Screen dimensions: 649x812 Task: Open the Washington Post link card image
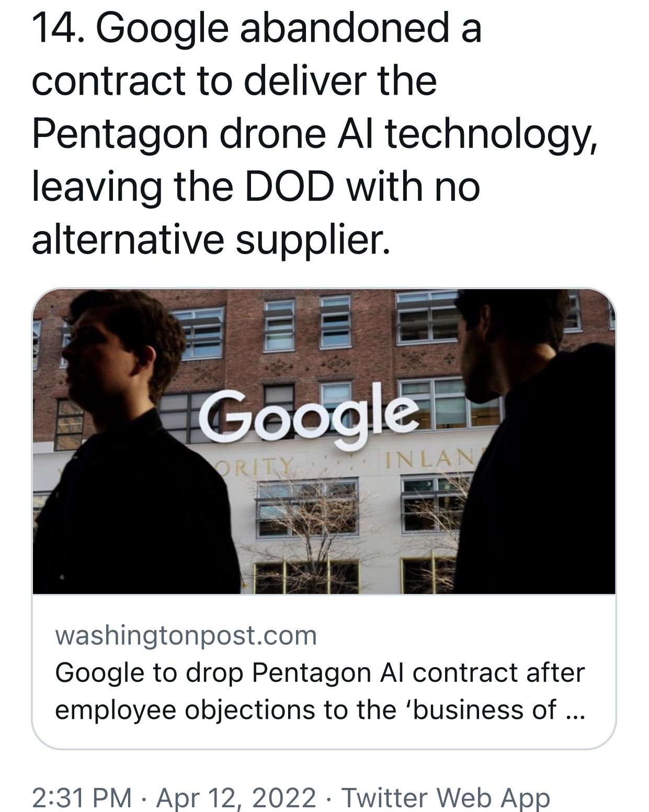coord(324,441)
